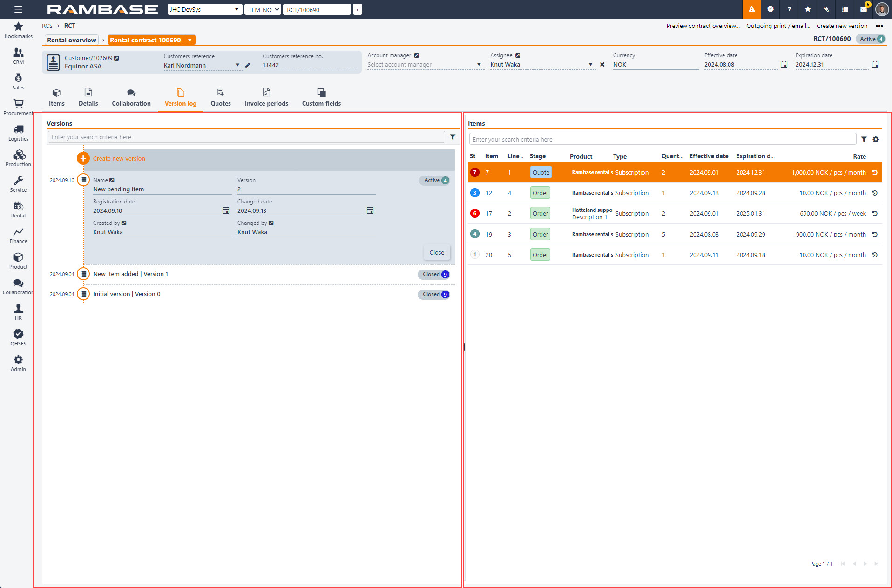Screen dimensions: 892x588
Task: Open the JHC DevSys company selector
Action: click(x=204, y=9)
